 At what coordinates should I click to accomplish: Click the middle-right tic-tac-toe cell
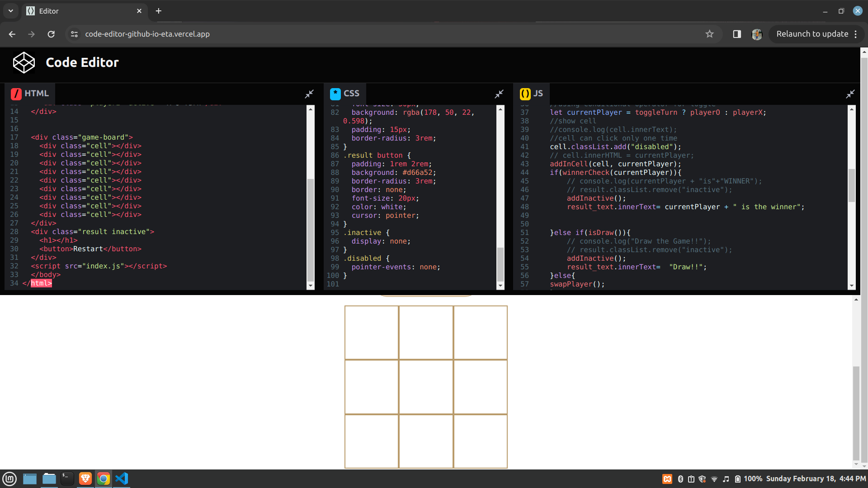click(x=481, y=387)
